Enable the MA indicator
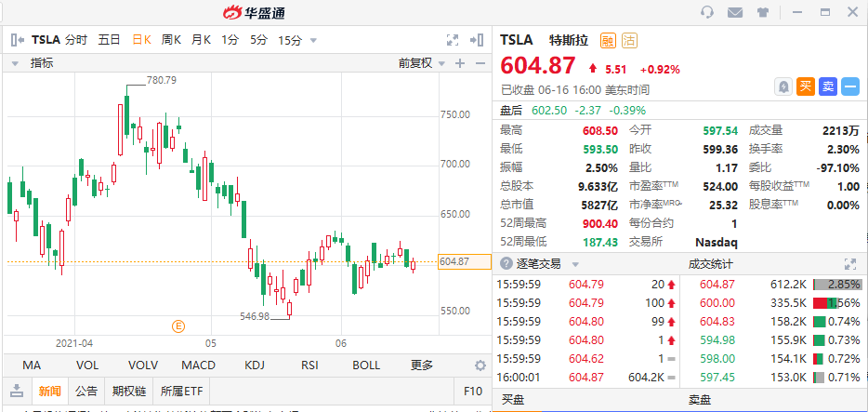This screenshot has width=868, height=412. (x=32, y=365)
